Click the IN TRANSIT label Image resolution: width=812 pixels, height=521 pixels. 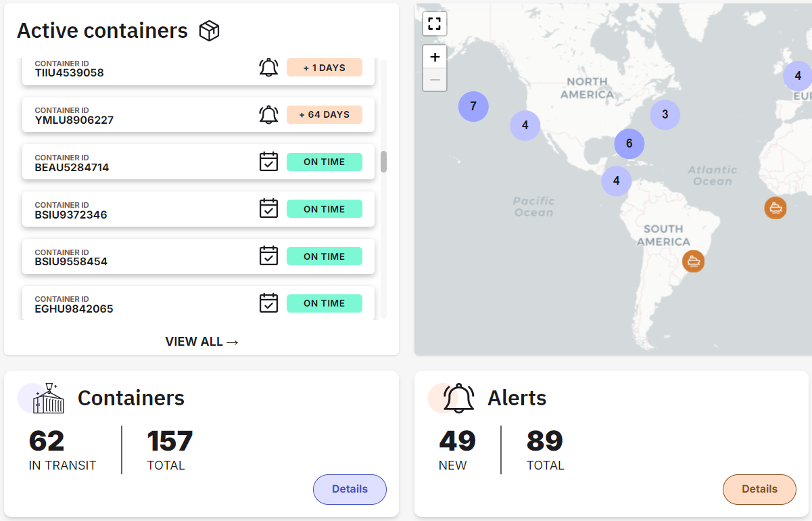[x=62, y=466]
